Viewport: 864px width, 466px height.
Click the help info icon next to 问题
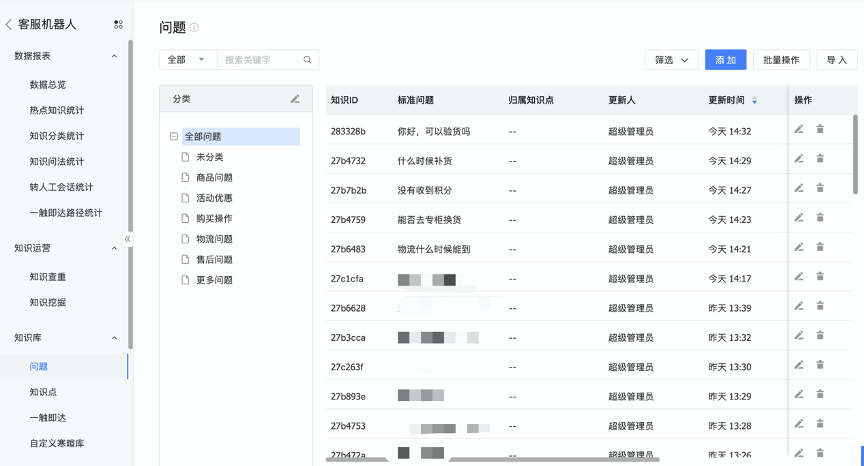(x=194, y=28)
